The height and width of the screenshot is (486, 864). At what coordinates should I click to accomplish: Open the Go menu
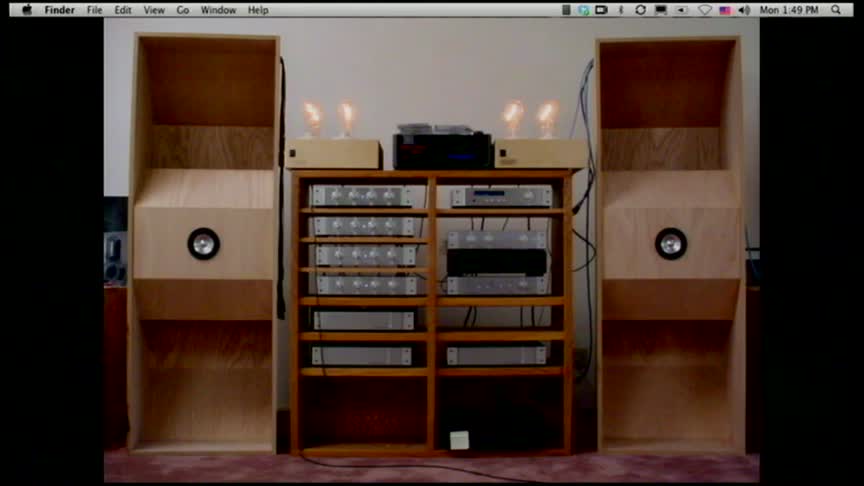[183, 10]
